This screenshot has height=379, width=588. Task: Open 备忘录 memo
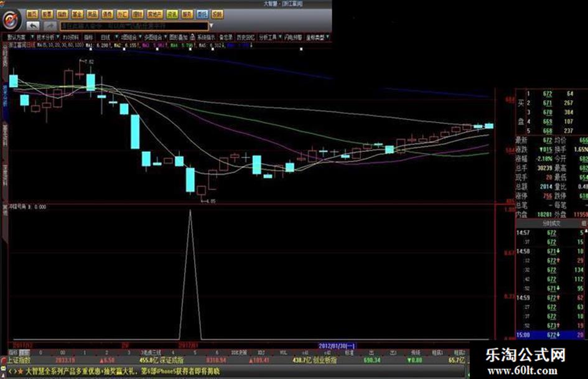(x=226, y=37)
